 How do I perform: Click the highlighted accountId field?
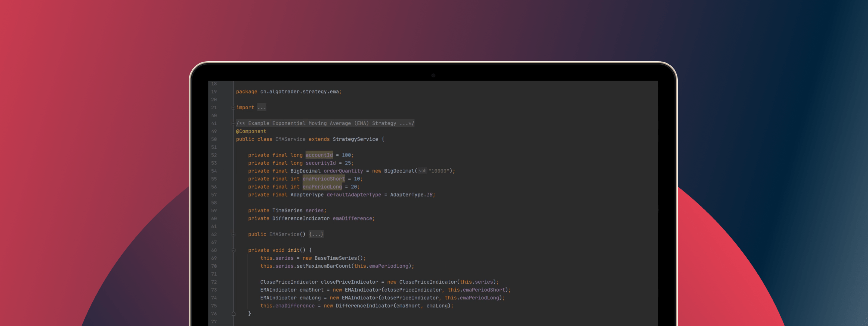[x=319, y=155]
